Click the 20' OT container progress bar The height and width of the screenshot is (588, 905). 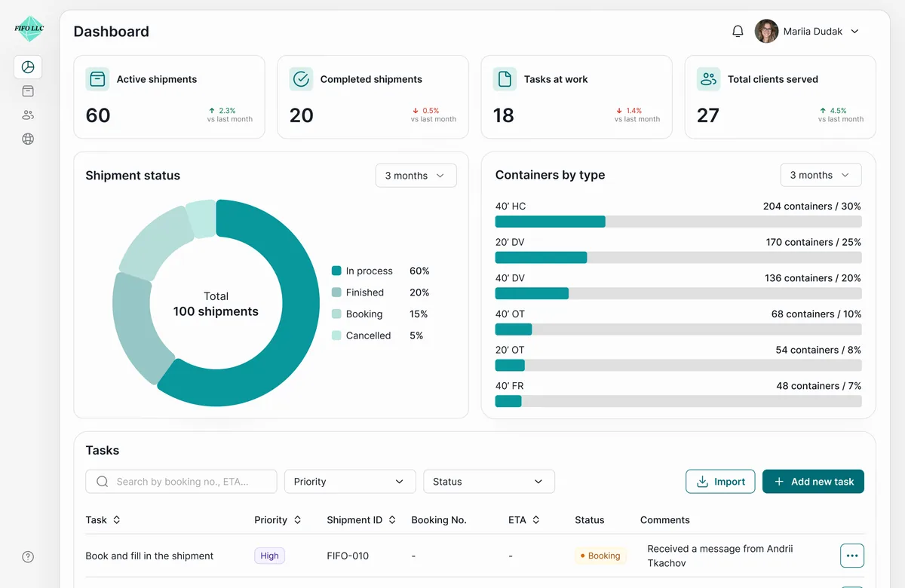pos(678,365)
